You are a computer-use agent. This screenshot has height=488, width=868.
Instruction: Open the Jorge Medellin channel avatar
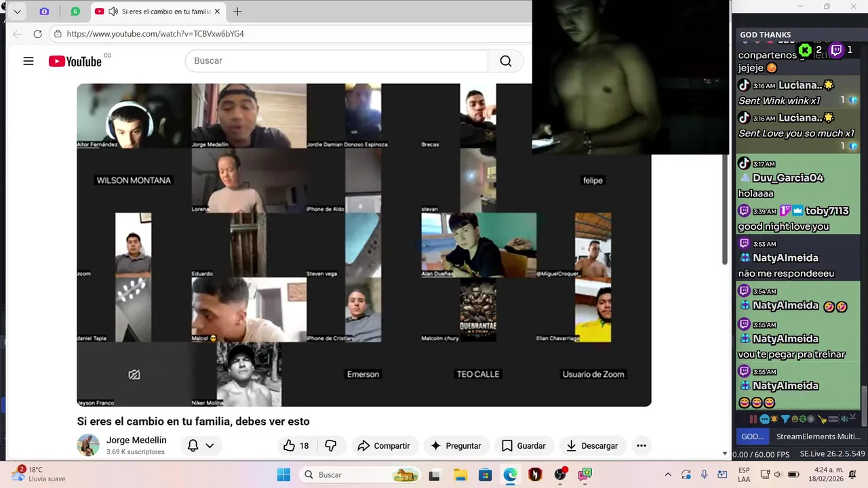point(88,445)
